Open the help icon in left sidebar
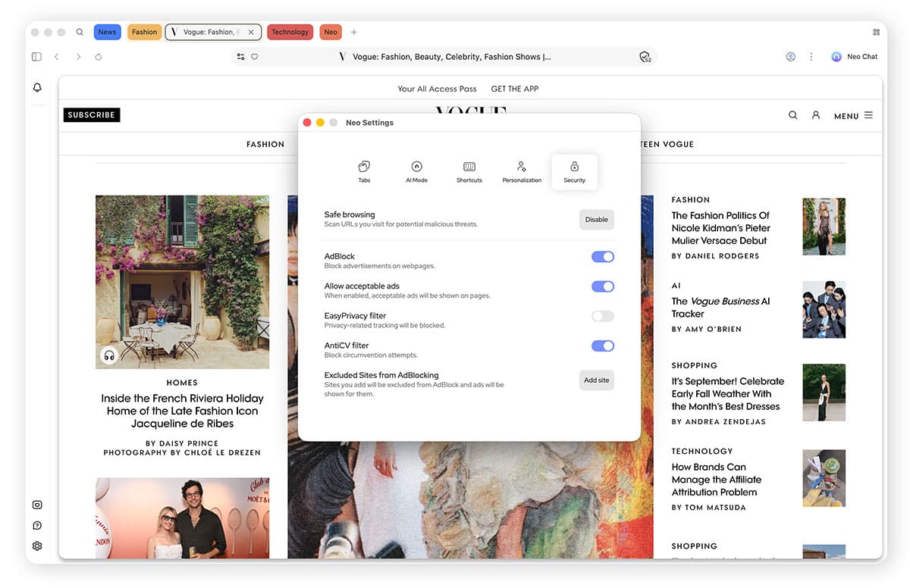 pyautogui.click(x=37, y=526)
